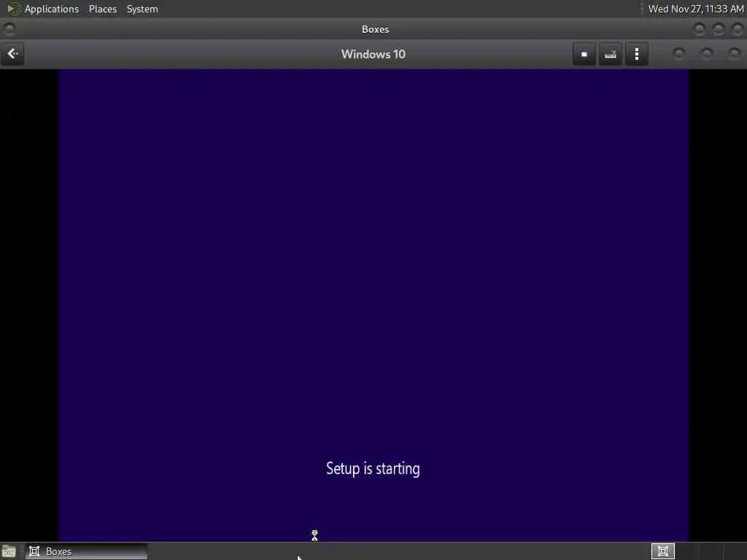Viewport: 747px width, 560px height.
Task: Select Boxes in the bottom taskbar
Action: [87, 551]
